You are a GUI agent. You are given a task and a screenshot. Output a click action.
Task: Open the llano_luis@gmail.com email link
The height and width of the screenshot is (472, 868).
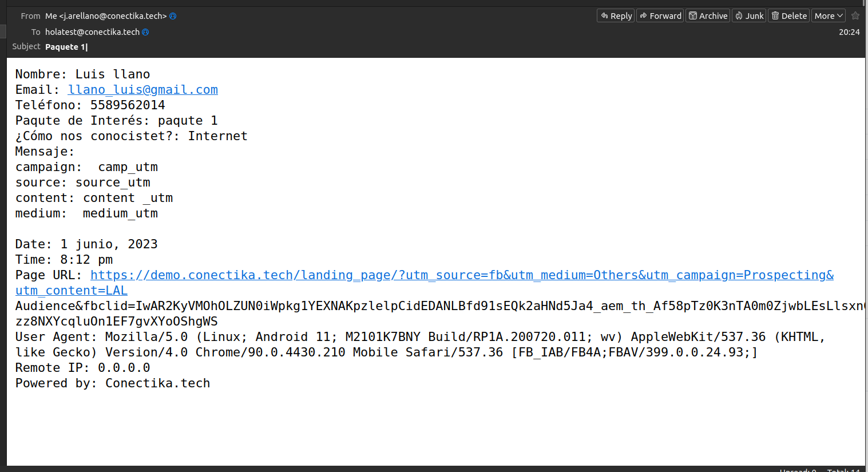coord(142,90)
